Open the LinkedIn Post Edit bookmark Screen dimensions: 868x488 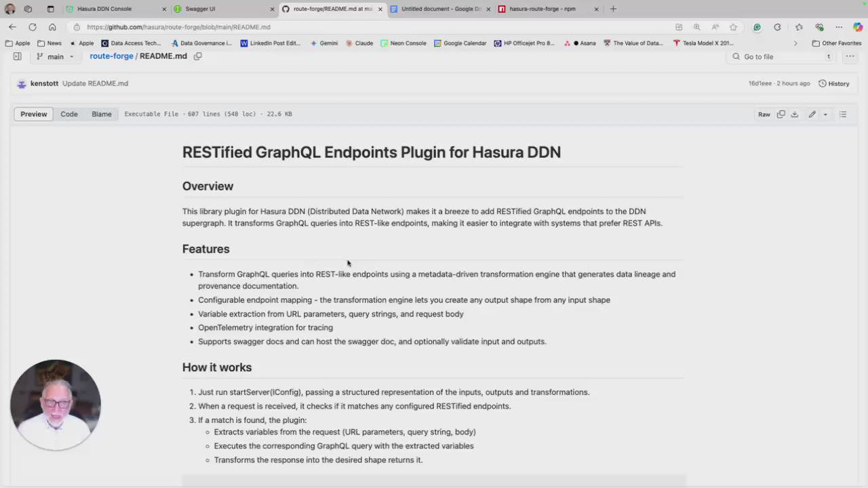tap(270, 43)
